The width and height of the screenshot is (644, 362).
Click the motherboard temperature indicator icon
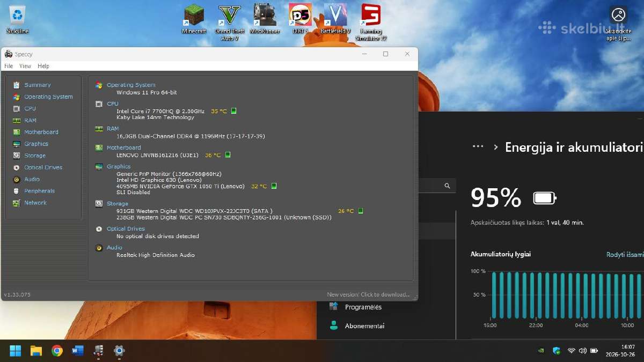pyautogui.click(x=228, y=155)
